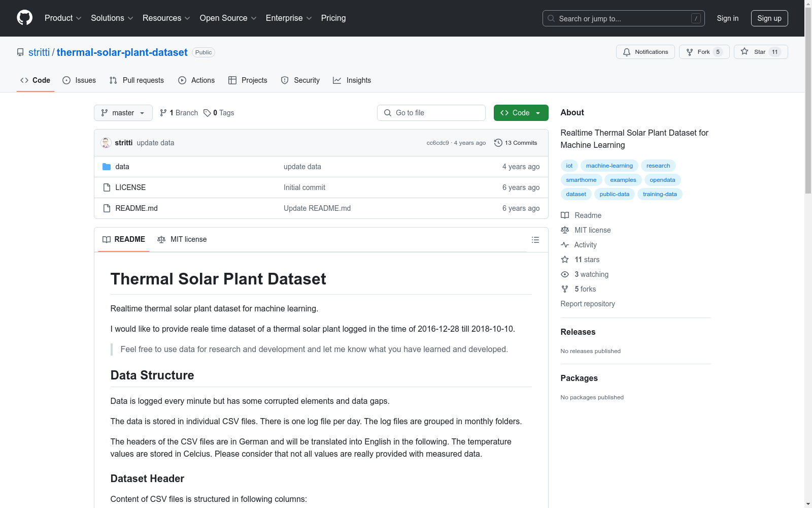Open the Pricing page
The width and height of the screenshot is (812, 508).
click(x=333, y=18)
